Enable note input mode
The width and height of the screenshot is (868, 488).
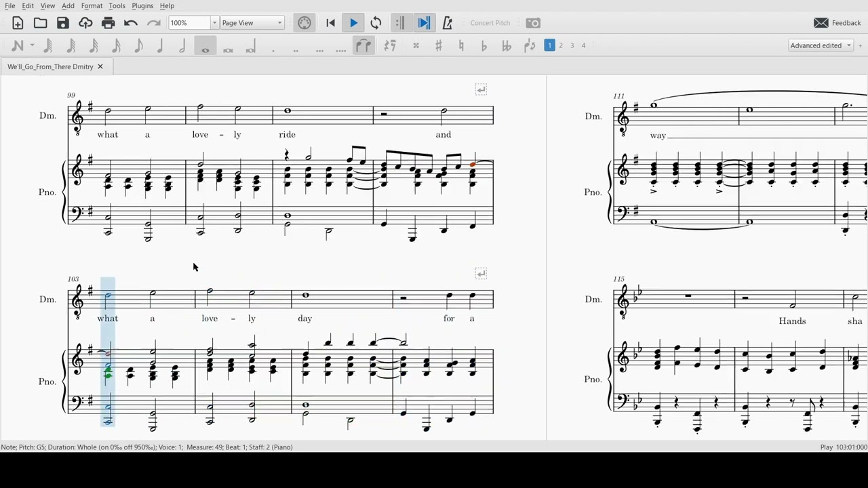18,45
